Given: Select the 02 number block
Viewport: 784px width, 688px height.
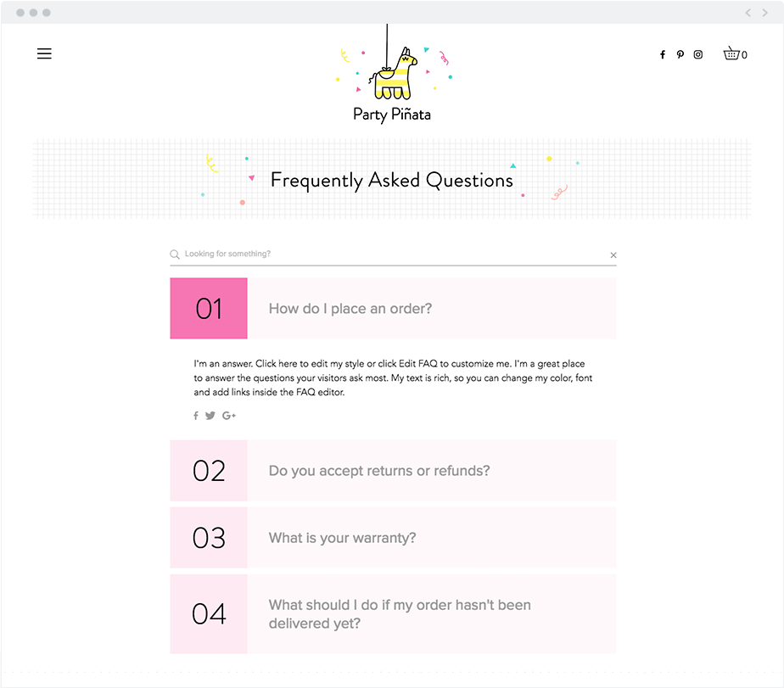Looking at the screenshot, I should (x=209, y=471).
